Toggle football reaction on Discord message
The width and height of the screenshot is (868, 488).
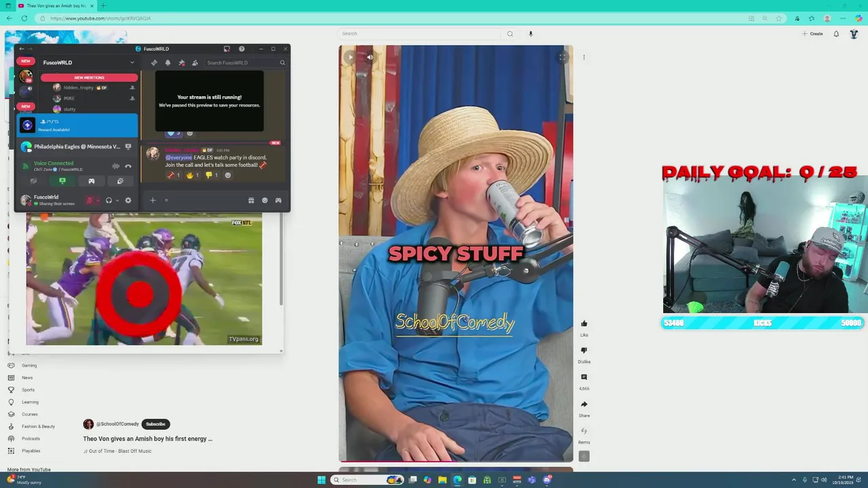pos(174,175)
